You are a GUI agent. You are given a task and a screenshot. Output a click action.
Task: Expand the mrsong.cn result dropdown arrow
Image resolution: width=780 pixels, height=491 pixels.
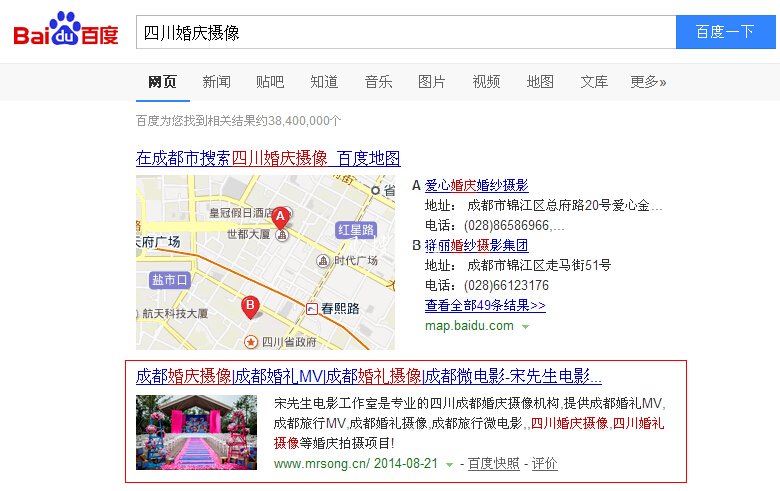pos(450,465)
